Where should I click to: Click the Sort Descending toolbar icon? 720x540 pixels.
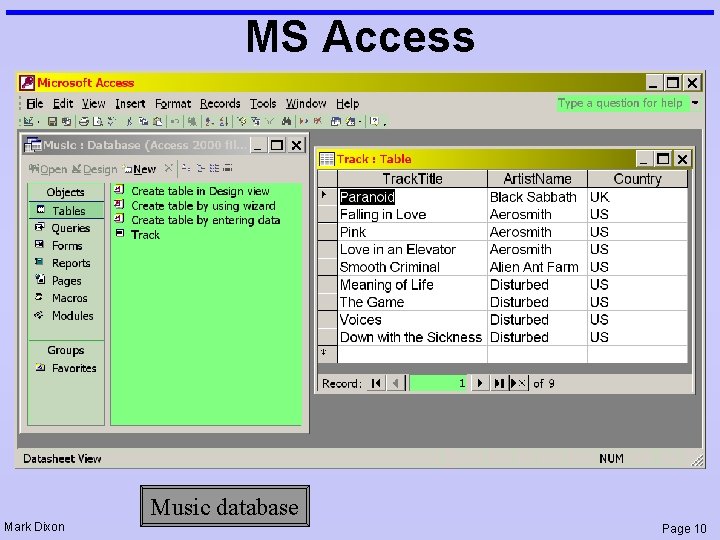[x=224, y=121]
